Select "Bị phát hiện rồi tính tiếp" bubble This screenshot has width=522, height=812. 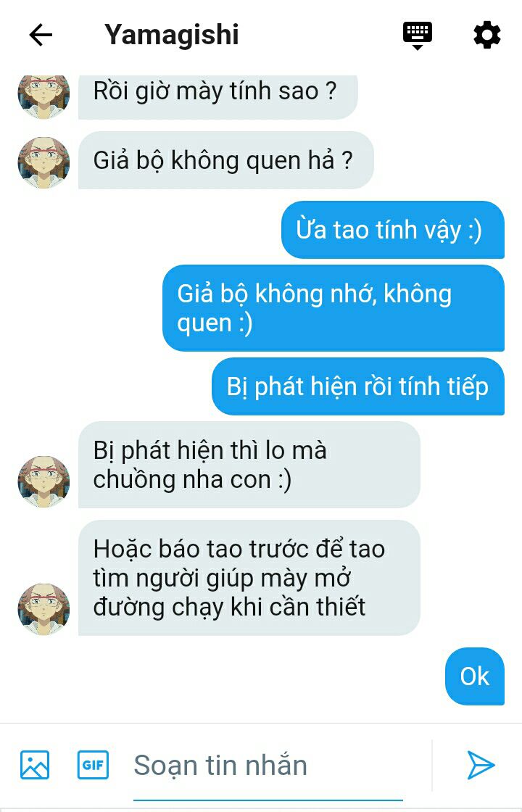(358, 386)
